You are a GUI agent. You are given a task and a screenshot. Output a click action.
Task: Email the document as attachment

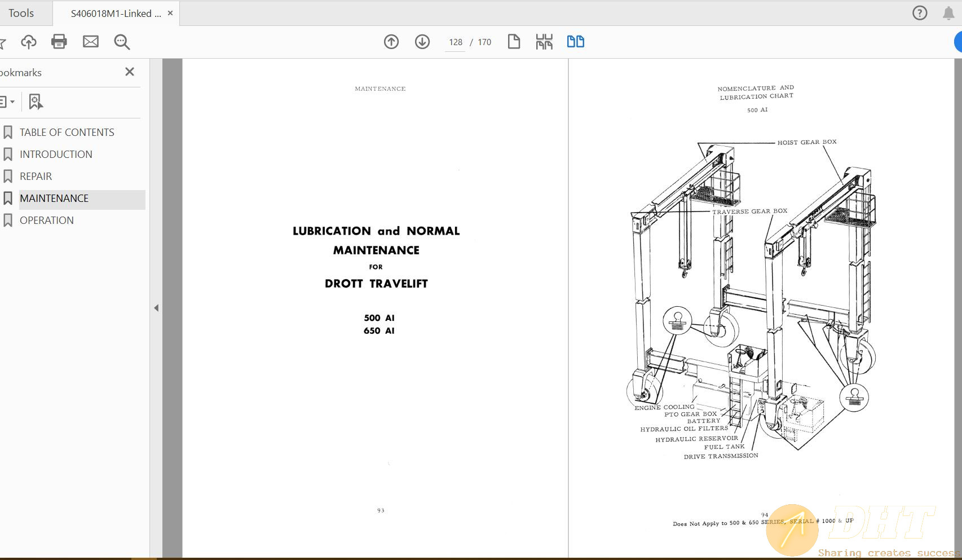pos(90,41)
